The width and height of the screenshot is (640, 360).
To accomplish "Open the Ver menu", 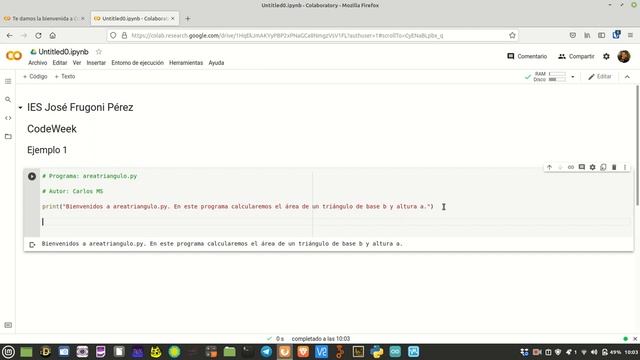I will (x=77, y=63).
